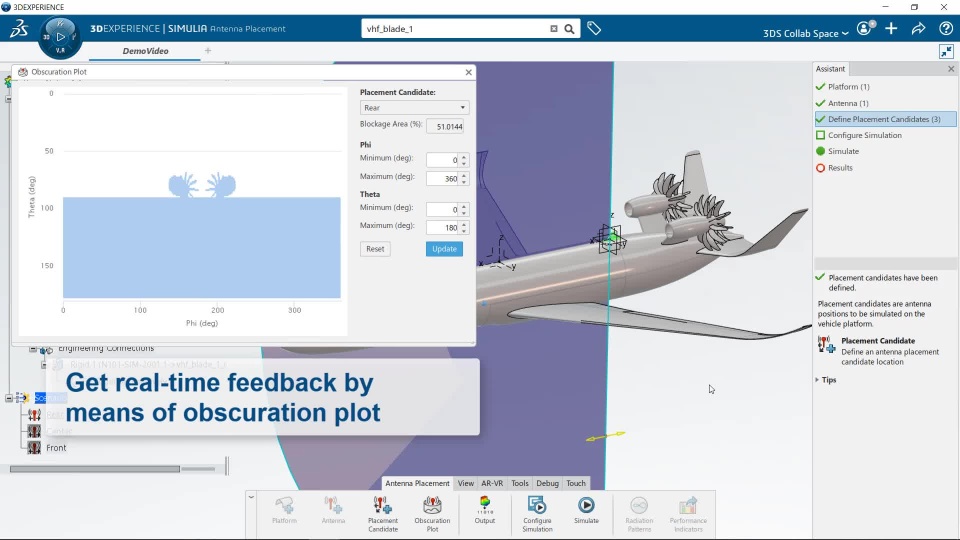Collapse the Scenario tree node

point(9,398)
